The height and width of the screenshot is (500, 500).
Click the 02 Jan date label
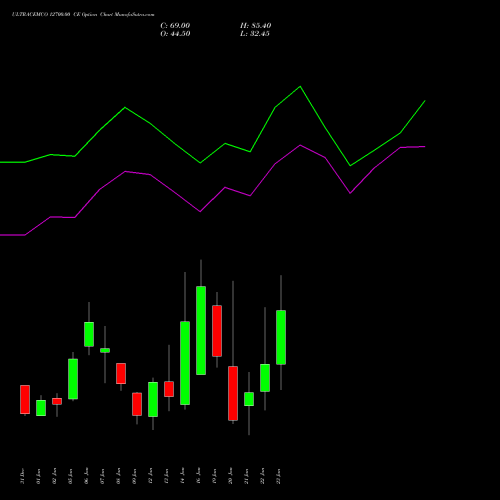tap(54, 476)
